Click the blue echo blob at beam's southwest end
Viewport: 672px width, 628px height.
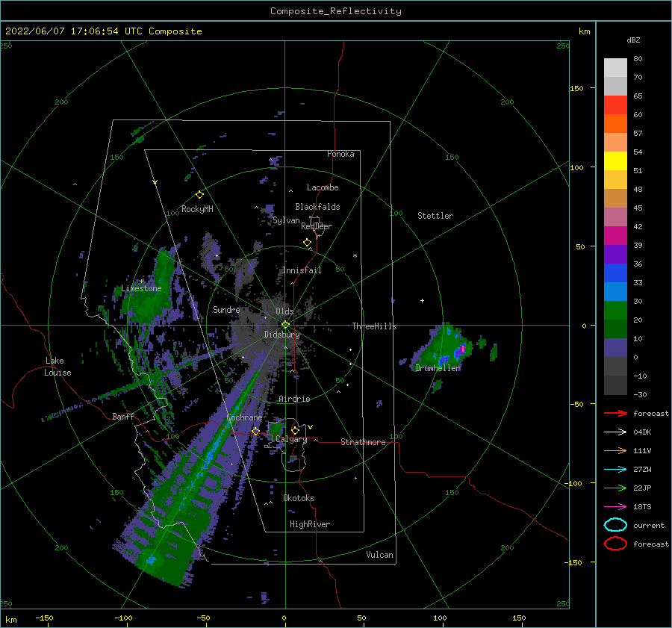tap(150, 559)
